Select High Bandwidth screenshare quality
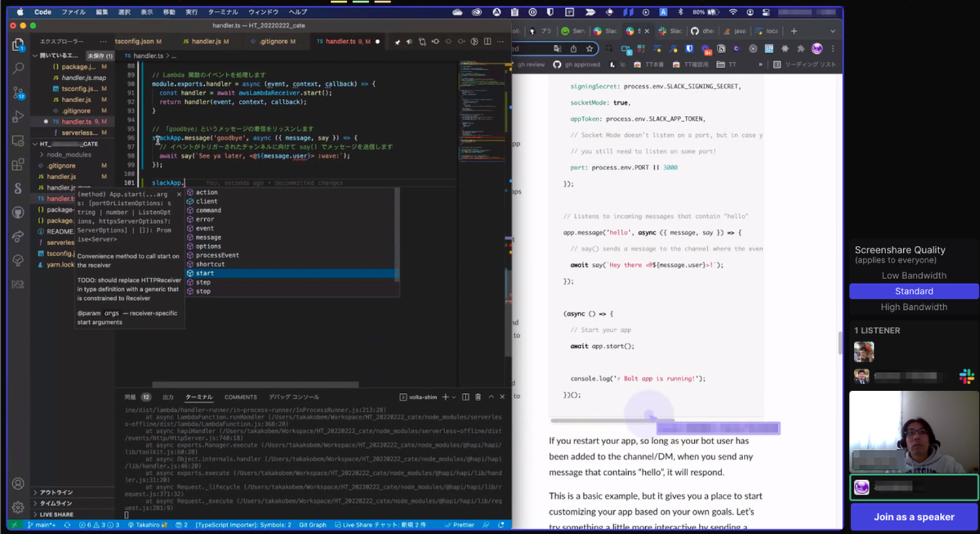The width and height of the screenshot is (980, 534). [x=913, y=307]
